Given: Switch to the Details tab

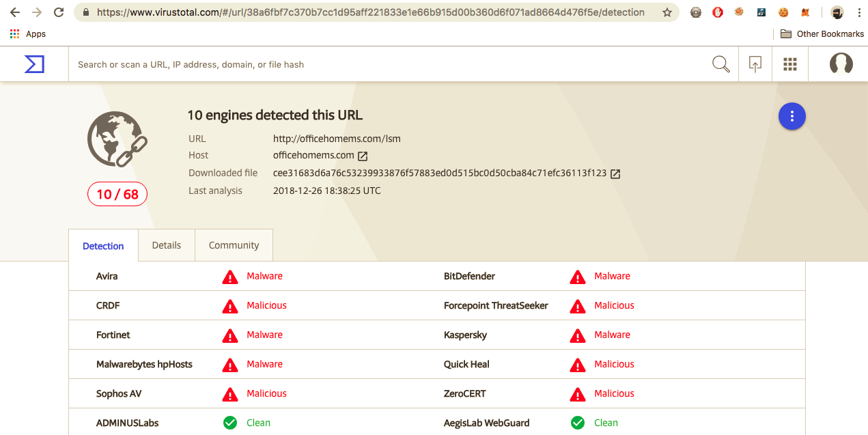Looking at the screenshot, I should coord(167,245).
